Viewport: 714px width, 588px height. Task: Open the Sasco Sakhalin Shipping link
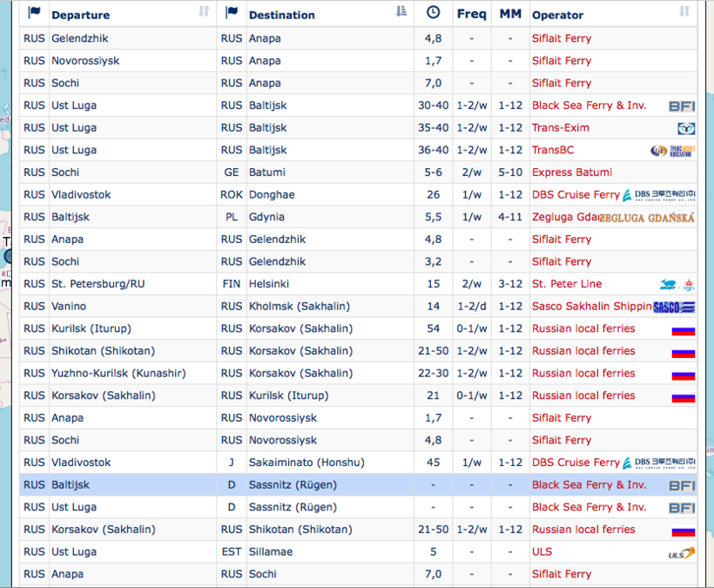[592, 306]
